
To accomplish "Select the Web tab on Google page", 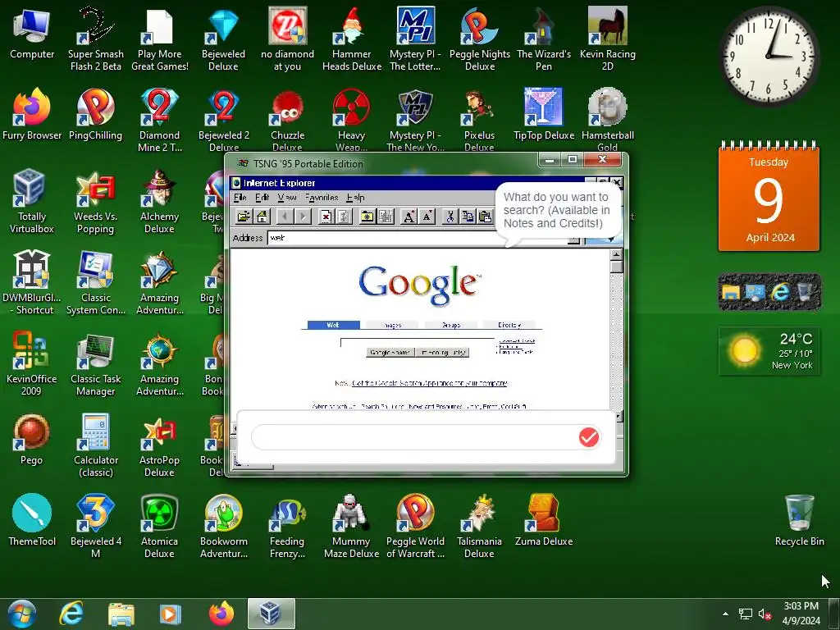I will click(x=333, y=325).
